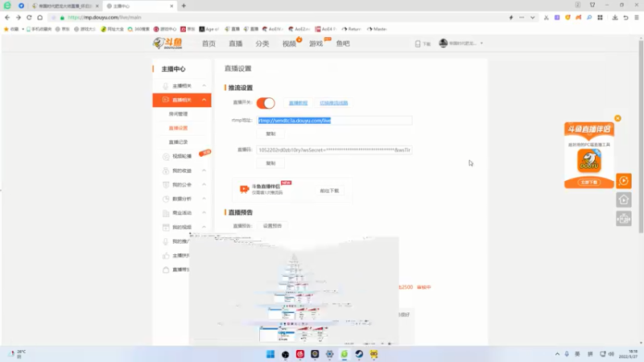Click the money bag icon beside 我的收益
Viewport: 644px width, 362px height.
(166, 171)
